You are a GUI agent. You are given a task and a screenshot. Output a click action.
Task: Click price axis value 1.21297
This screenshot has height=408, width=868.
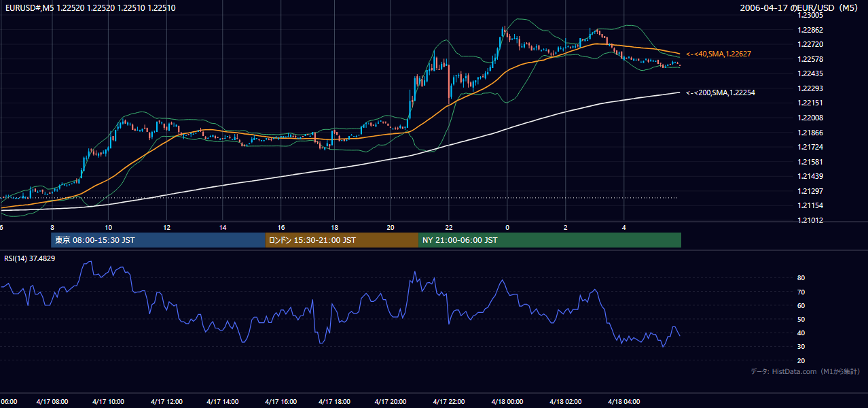click(x=810, y=191)
